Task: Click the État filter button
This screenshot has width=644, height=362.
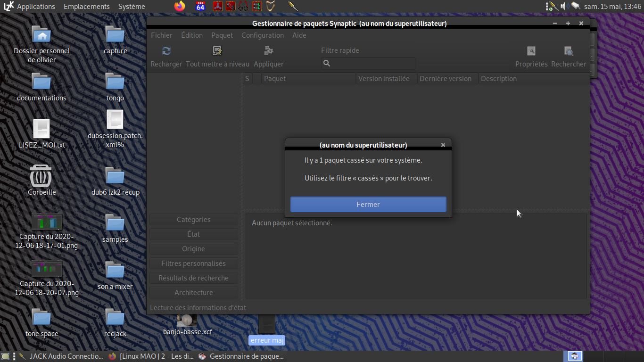Action: click(x=194, y=234)
